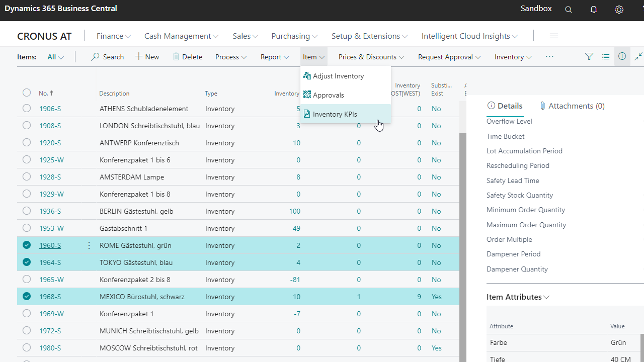
Task: Uncheck the selection circle for 1964-S
Action: coord(27,262)
